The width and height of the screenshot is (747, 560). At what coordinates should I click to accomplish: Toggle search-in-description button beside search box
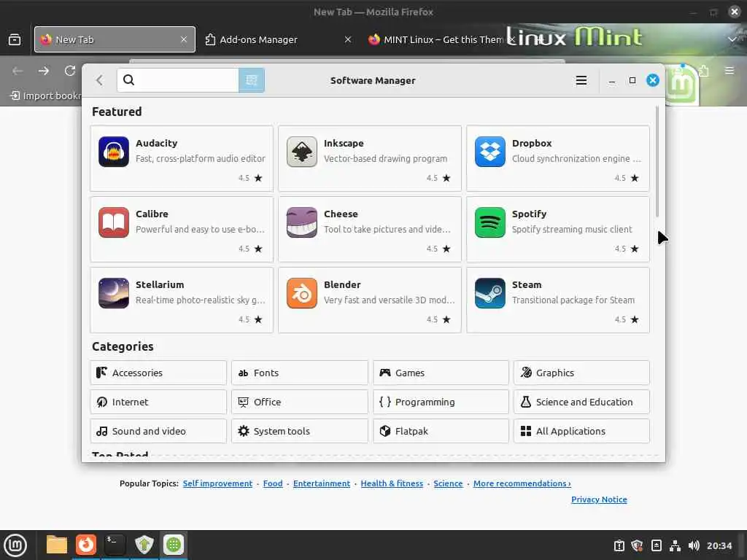tap(252, 80)
